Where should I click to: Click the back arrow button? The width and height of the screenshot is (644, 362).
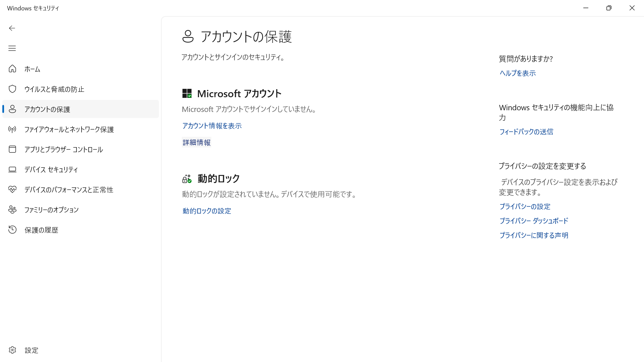[x=12, y=28]
